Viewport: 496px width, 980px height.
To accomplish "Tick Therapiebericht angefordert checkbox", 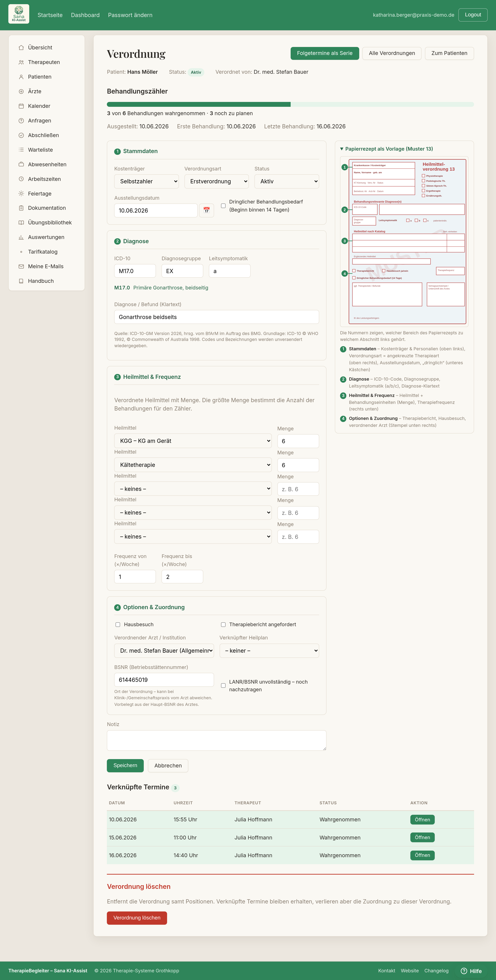I will [223, 625].
